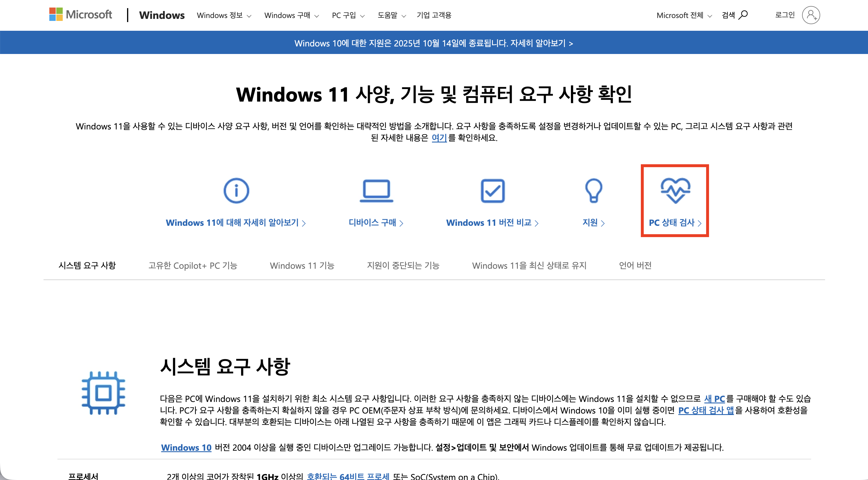The height and width of the screenshot is (480, 868).
Task: Click the lightbulb 지원 icon
Action: coord(594,190)
